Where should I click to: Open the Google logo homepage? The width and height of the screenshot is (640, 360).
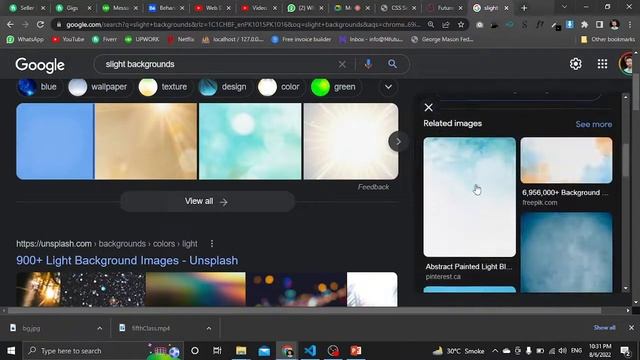click(x=40, y=65)
